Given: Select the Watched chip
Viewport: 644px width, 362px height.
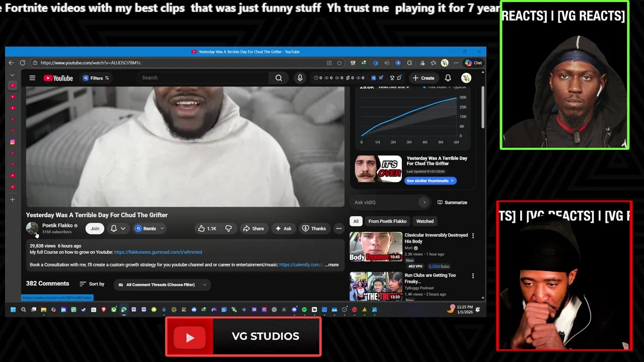Looking at the screenshot, I should (x=425, y=221).
